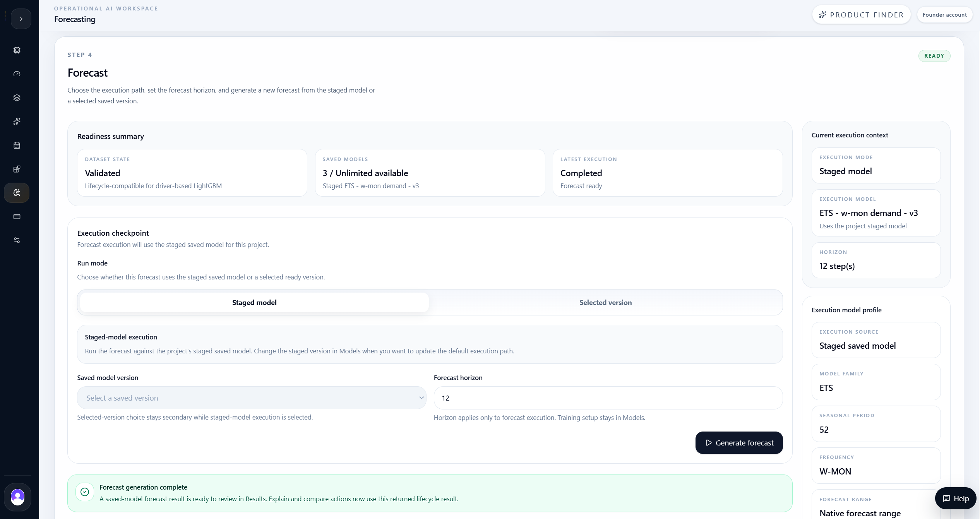
Task: Click the Forecast horizon input field
Action: [x=608, y=398]
